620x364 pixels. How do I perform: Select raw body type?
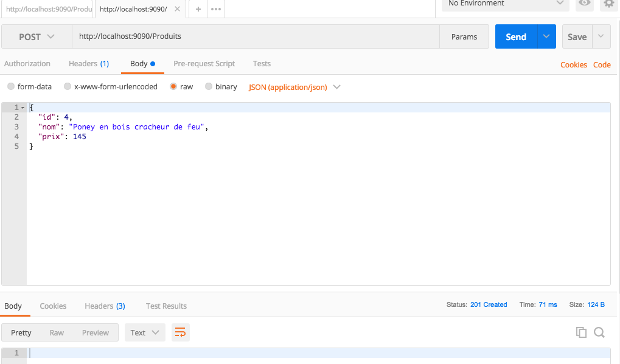[173, 86]
